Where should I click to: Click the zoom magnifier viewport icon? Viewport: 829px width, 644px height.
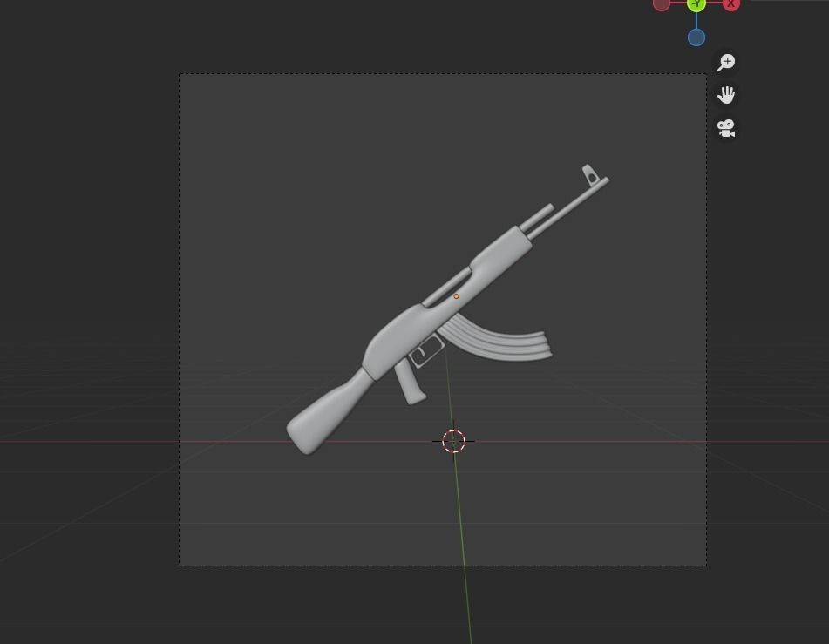[x=726, y=63]
